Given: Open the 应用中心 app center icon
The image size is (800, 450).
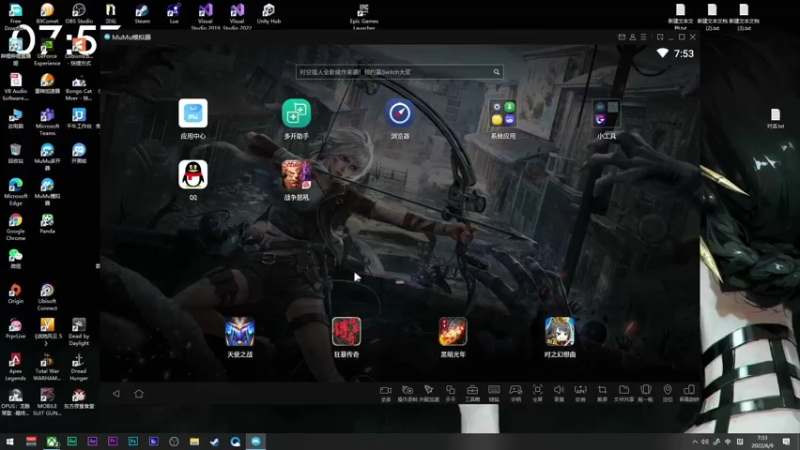Looking at the screenshot, I should point(193,113).
